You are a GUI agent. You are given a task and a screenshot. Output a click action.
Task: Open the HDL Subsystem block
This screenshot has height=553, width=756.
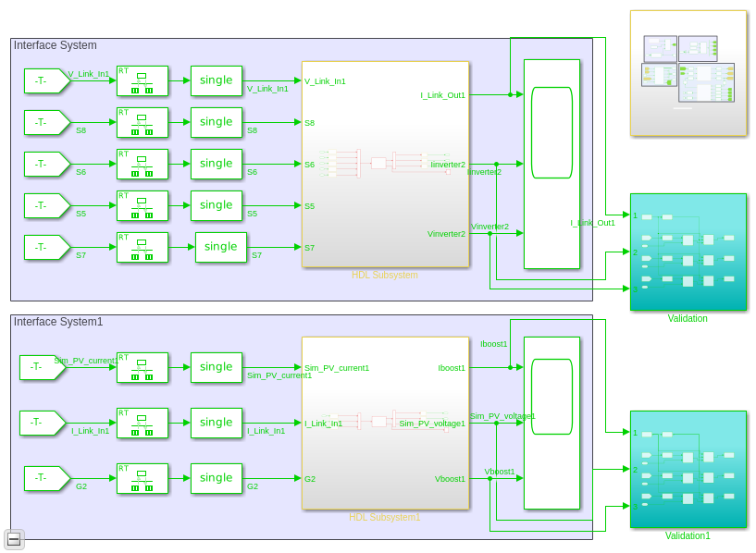(x=385, y=165)
